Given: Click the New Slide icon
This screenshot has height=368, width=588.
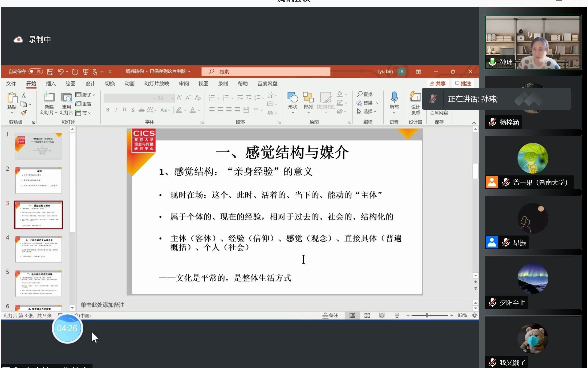Looking at the screenshot, I should [49, 98].
